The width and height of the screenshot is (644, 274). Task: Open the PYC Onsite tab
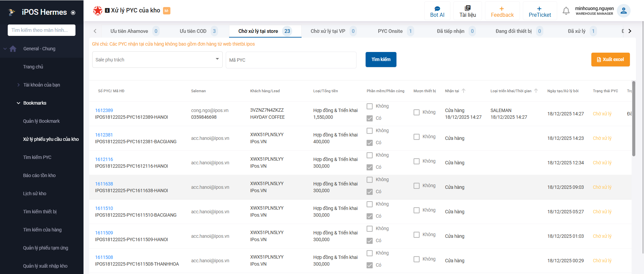(x=395, y=31)
